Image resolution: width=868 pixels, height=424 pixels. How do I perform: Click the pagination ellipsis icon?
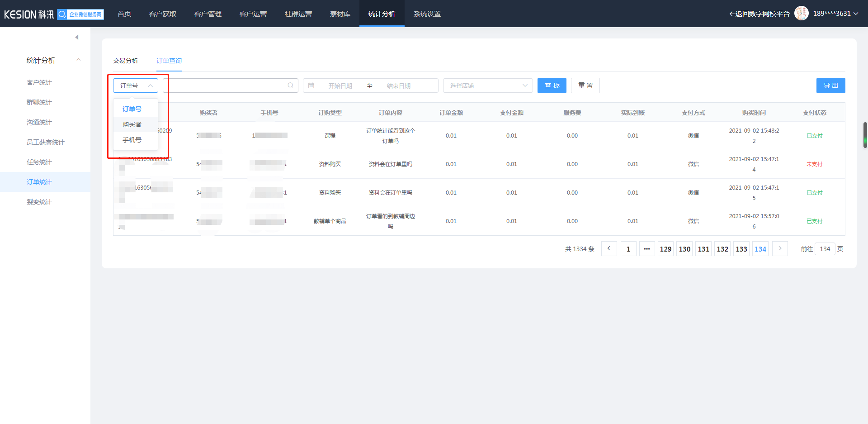click(x=647, y=249)
